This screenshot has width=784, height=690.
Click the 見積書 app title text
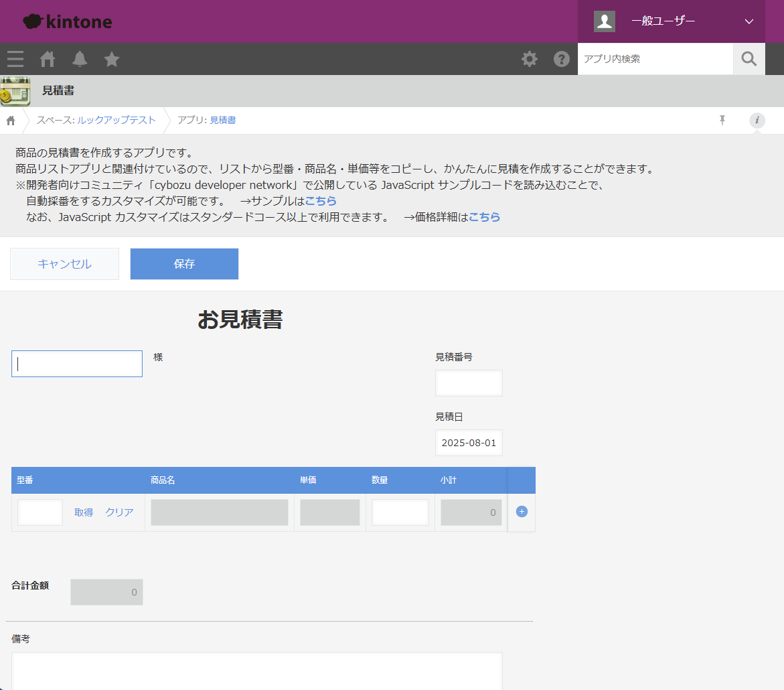[x=58, y=90]
